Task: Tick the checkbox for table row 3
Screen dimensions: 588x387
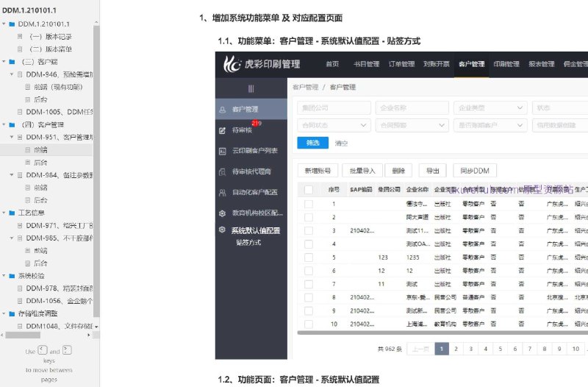Action: [309, 230]
